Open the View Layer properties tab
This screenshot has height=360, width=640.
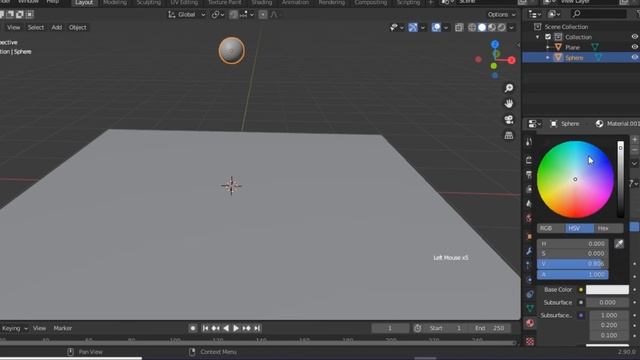click(x=529, y=189)
